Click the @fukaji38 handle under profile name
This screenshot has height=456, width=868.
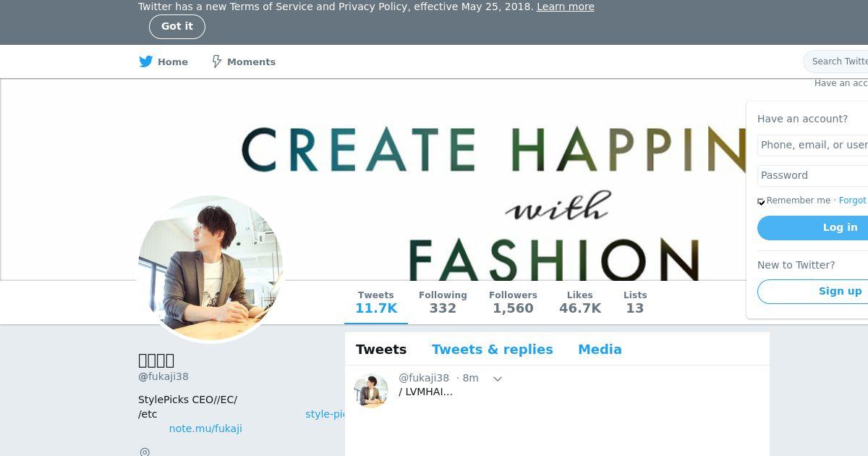tap(163, 376)
